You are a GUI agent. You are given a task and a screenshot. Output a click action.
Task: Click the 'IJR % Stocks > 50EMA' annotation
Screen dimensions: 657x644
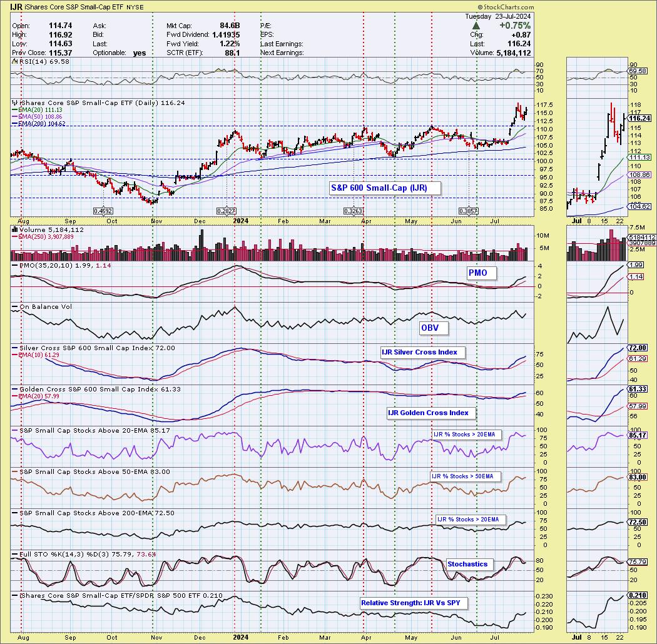[x=466, y=476]
